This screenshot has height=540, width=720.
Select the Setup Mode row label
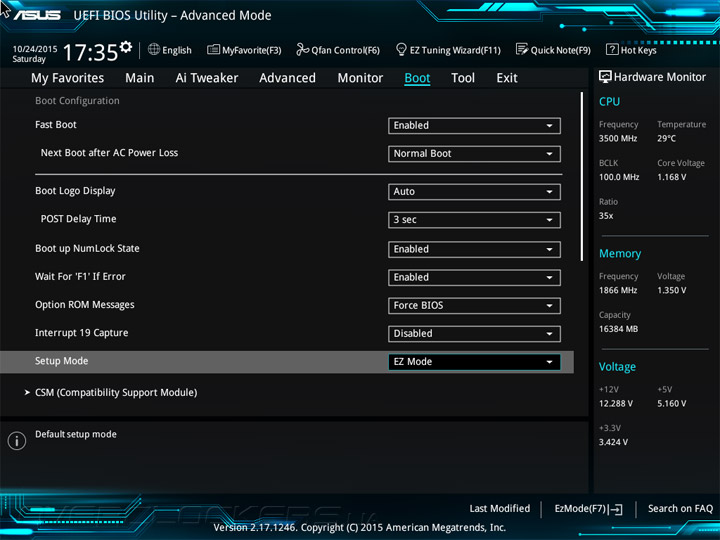click(62, 361)
